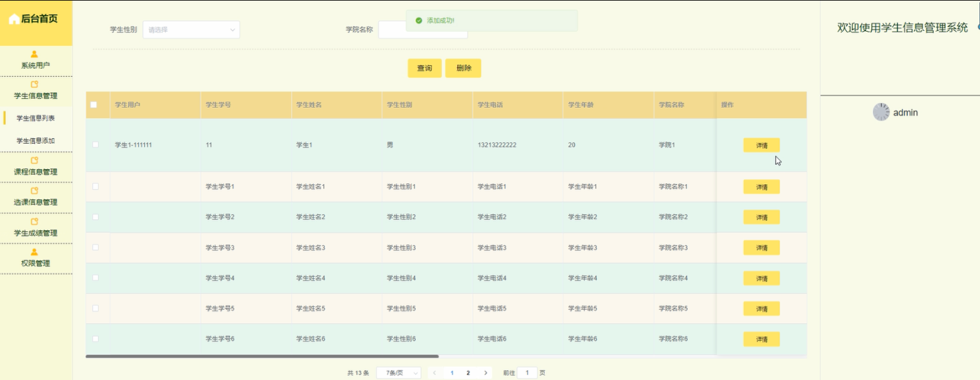
Task: Click the 删除 button
Action: [x=463, y=68]
